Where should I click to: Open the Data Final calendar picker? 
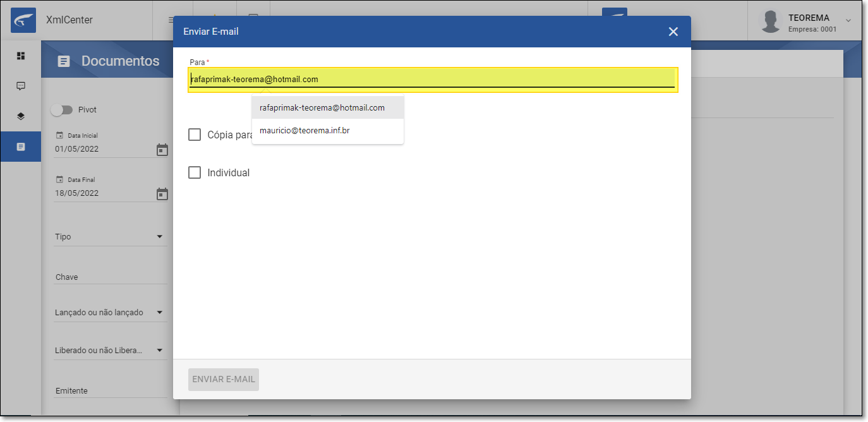162,194
